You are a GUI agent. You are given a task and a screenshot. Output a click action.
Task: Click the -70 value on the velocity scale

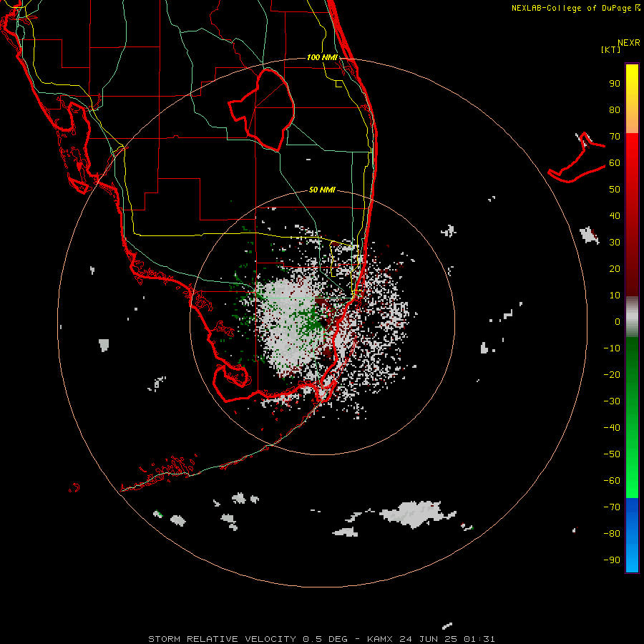[612, 507]
